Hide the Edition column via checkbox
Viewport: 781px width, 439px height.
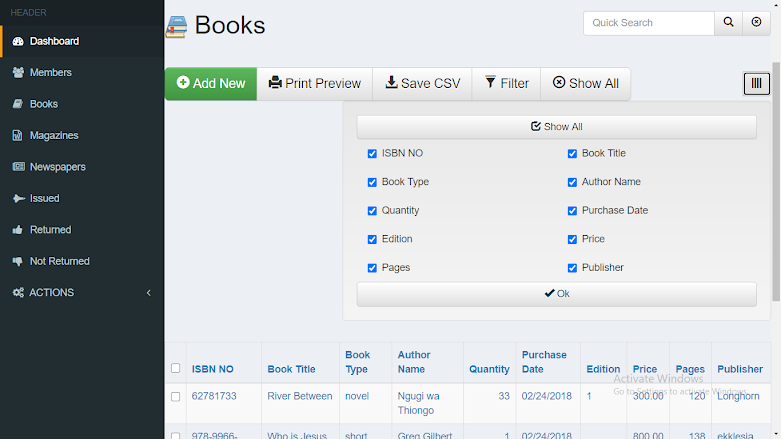pos(372,239)
